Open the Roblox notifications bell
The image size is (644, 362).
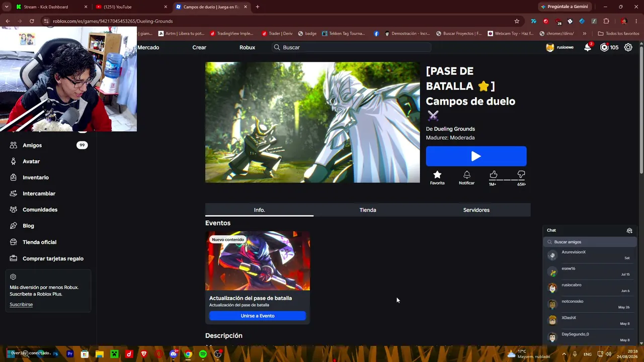(x=588, y=47)
